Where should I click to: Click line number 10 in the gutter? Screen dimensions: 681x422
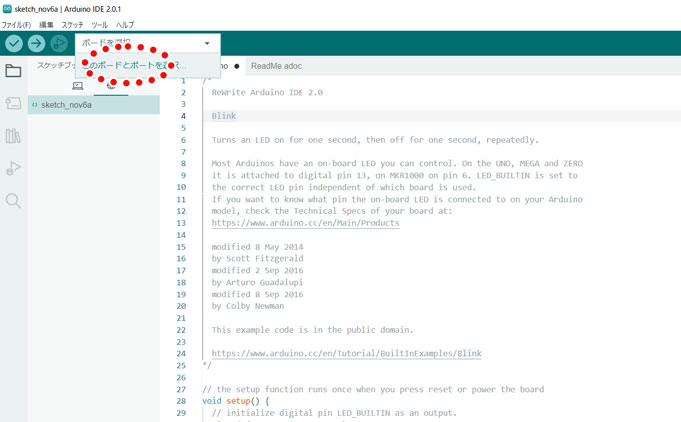click(x=181, y=187)
